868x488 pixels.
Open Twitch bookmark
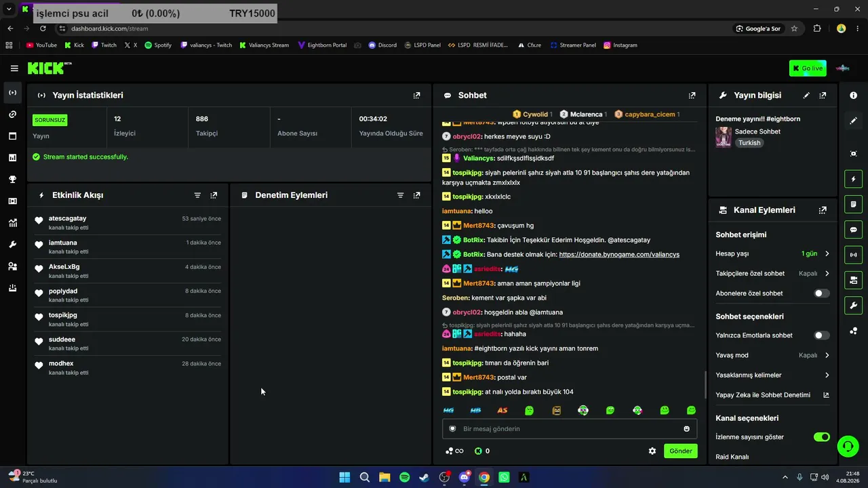tap(104, 45)
